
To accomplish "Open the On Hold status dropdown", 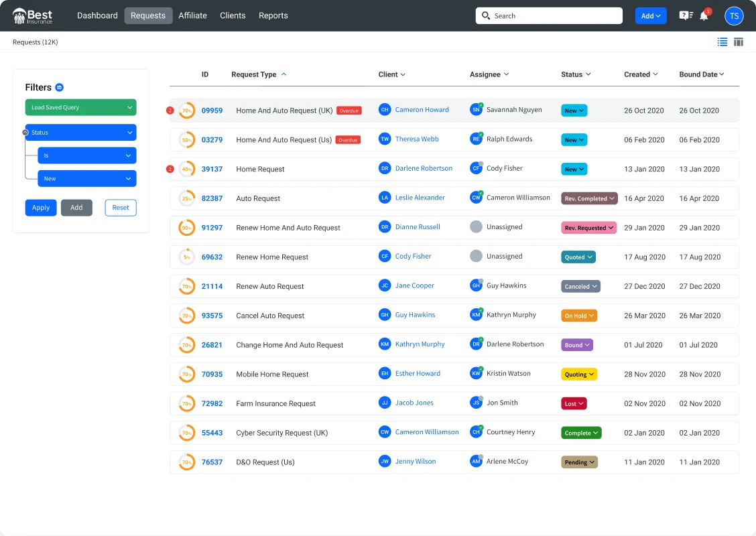I will tap(579, 316).
